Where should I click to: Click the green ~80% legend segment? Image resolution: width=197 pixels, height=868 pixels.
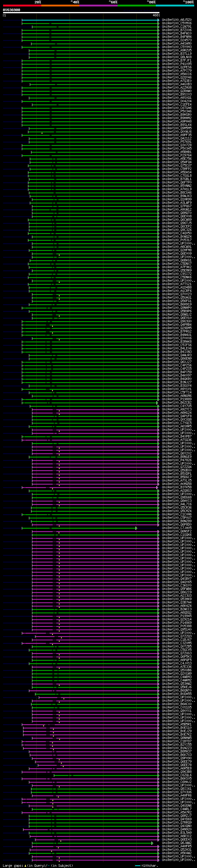[x=137, y=6]
